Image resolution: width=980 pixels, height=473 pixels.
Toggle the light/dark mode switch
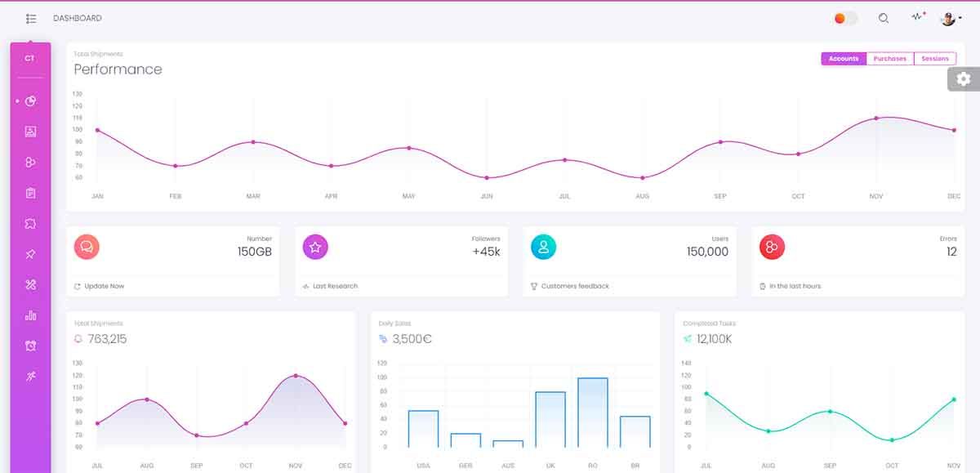845,18
